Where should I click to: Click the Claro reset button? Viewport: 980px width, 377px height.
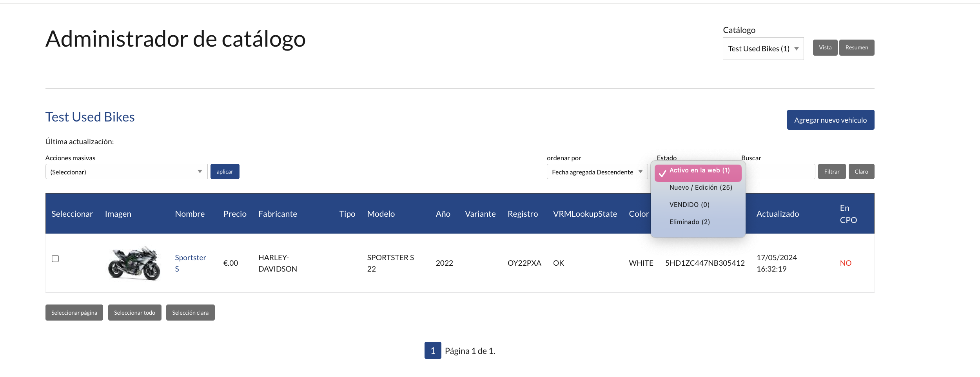point(861,172)
